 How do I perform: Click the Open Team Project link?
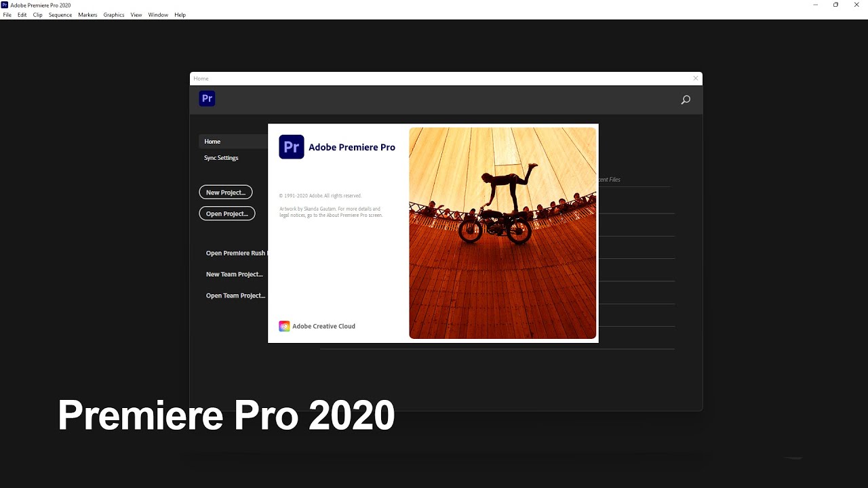click(236, 296)
